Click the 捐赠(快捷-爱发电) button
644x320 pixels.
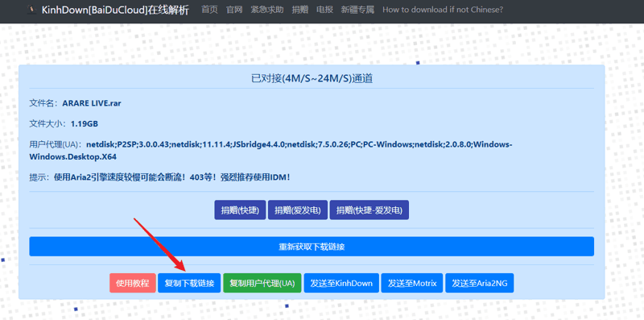369,210
